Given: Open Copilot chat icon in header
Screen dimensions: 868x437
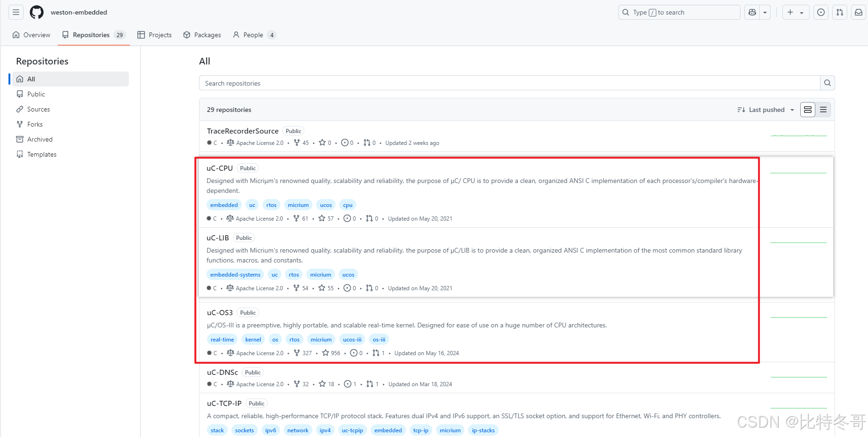Looking at the screenshot, I should [x=752, y=12].
